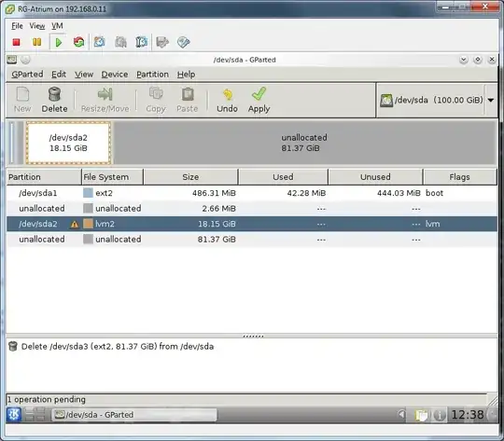504x441 pixels.
Task: Click the GParted window menu icon
Action: [x=12, y=60]
